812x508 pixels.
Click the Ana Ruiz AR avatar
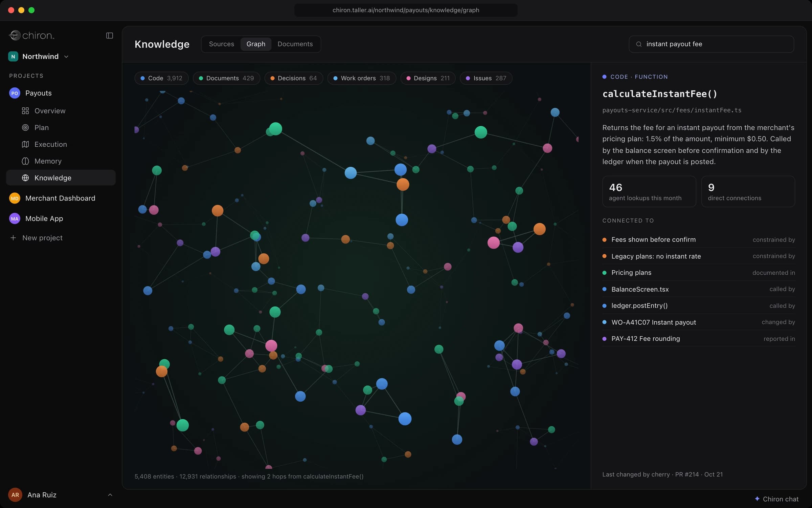(15, 495)
